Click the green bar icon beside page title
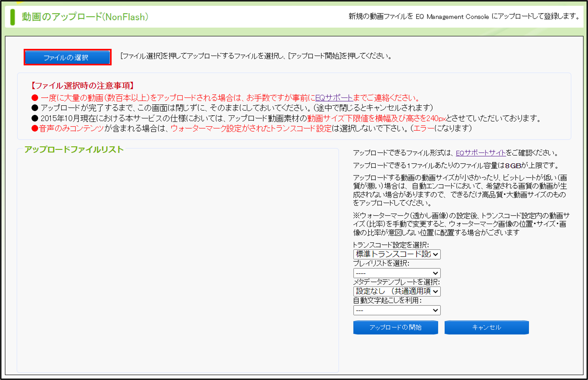The height and width of the screenshot is (380, 588). click(x=13, y=17)
